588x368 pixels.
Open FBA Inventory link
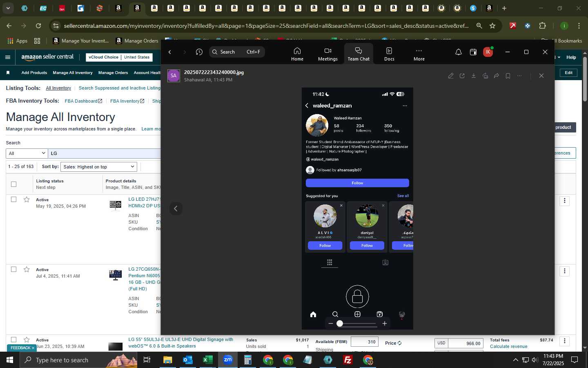click(127, 101)
